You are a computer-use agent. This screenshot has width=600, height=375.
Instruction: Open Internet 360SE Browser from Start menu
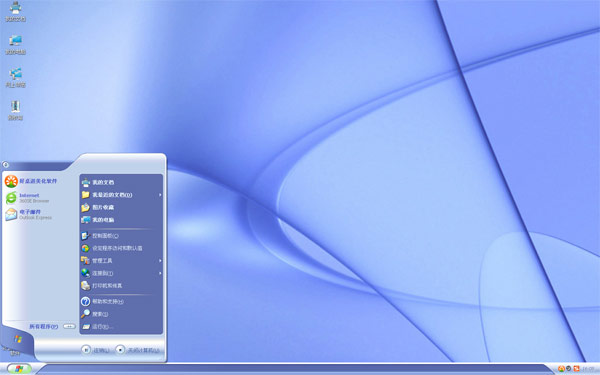[28, 198]
